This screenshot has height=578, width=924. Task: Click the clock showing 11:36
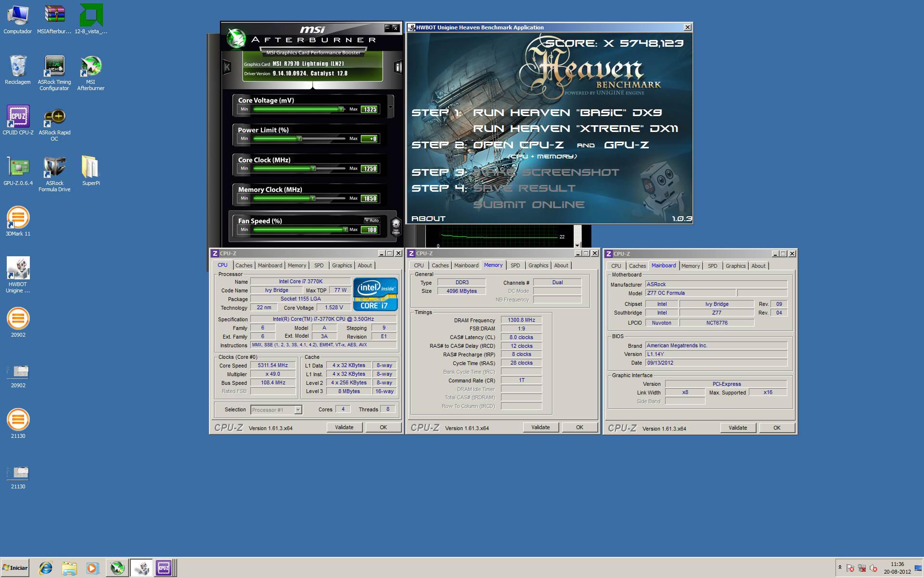tap(897, 564)
